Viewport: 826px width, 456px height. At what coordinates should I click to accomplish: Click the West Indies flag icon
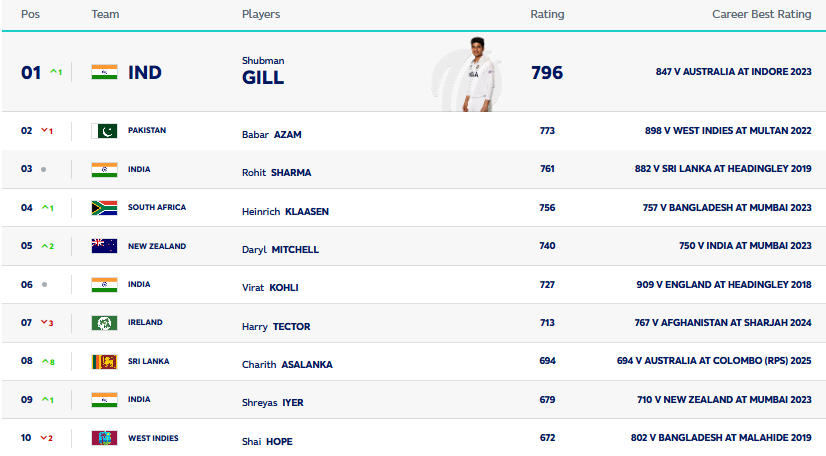tap(104, 438)
